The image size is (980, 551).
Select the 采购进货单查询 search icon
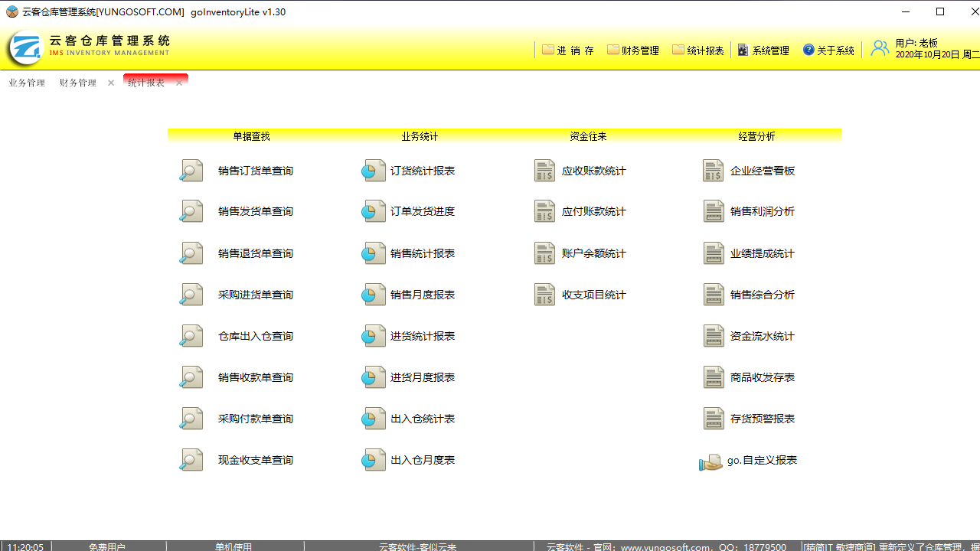coord(191,294)
